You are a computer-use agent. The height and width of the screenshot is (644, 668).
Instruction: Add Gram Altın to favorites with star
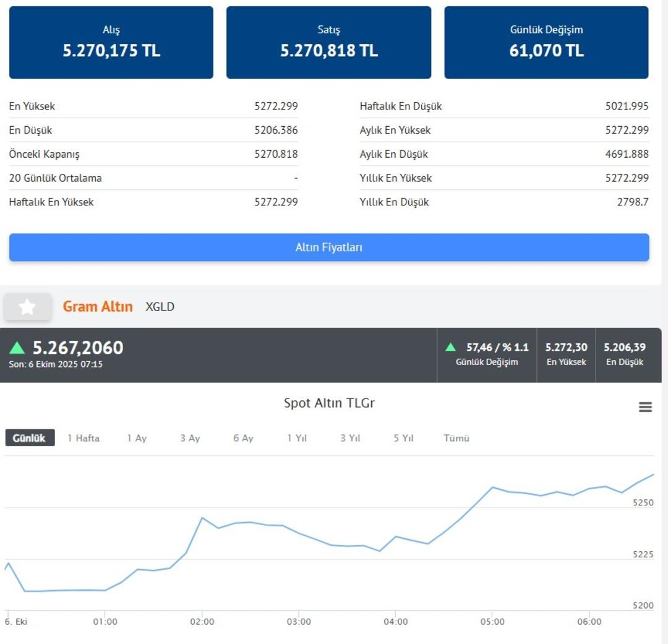coord(27,307)
